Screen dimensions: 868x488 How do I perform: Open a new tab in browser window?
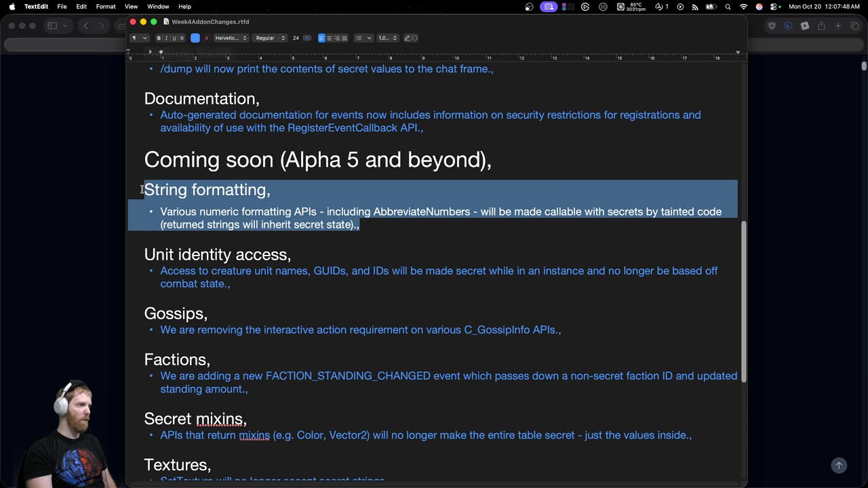click(x=838, y=26)
